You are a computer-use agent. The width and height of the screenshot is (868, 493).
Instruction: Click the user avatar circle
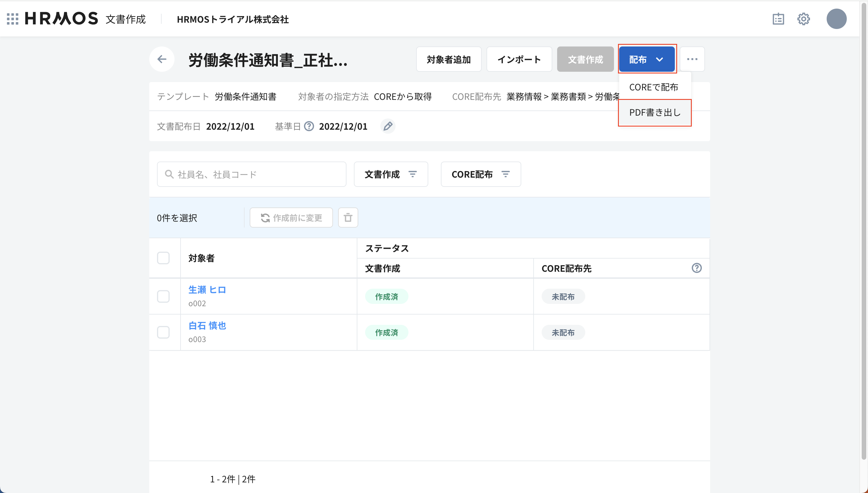coord(836,19)
